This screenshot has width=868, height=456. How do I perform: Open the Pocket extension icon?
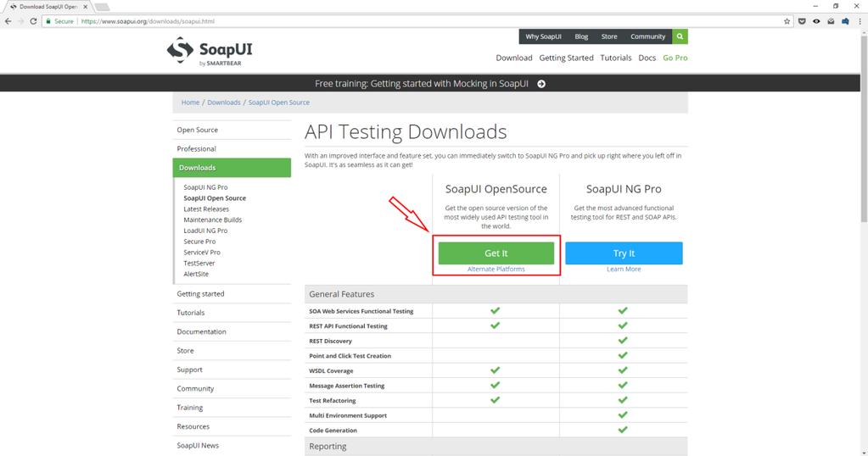[x=802, y=21]
